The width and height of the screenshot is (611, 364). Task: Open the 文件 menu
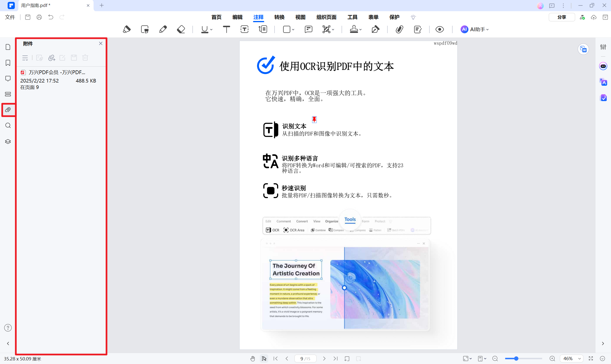coord(10,17)
